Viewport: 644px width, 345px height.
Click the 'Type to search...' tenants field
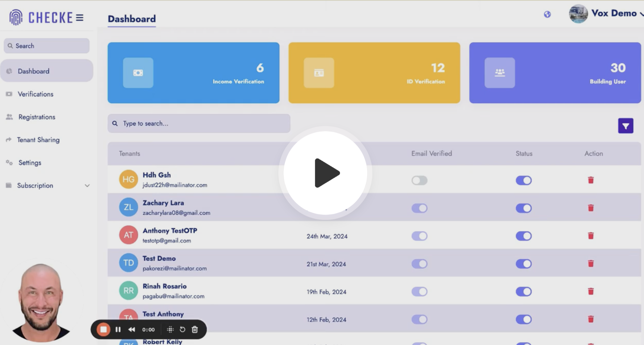pos(199,123)
